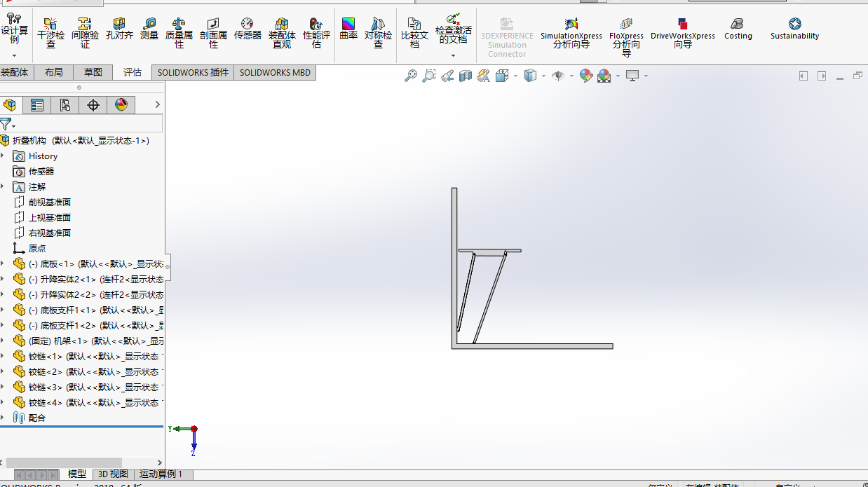Image resolution: width=868 pixels, height=487 pixels.
Task: Switch to the 草图 ribbon tab
Action: (x=93, y=72)
